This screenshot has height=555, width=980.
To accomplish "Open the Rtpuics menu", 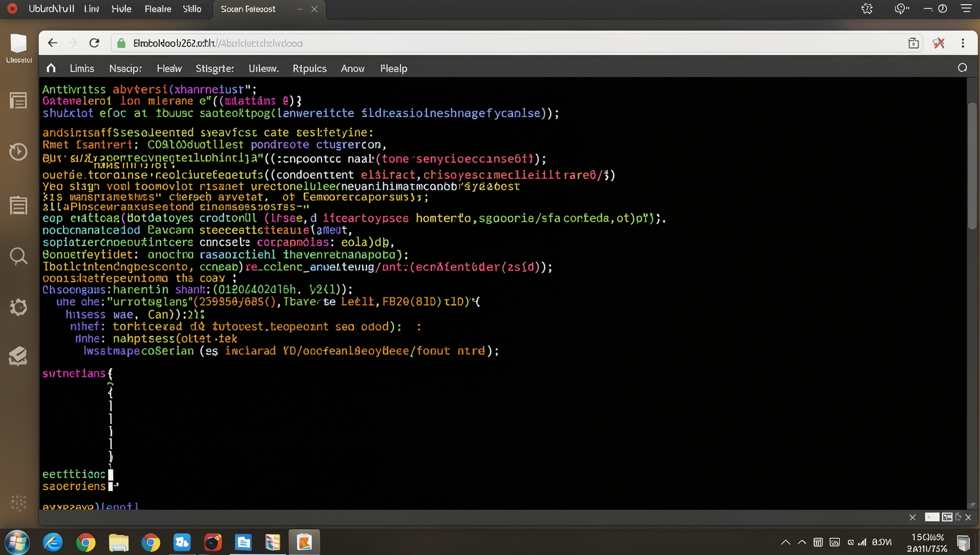I will pos(309,69).
